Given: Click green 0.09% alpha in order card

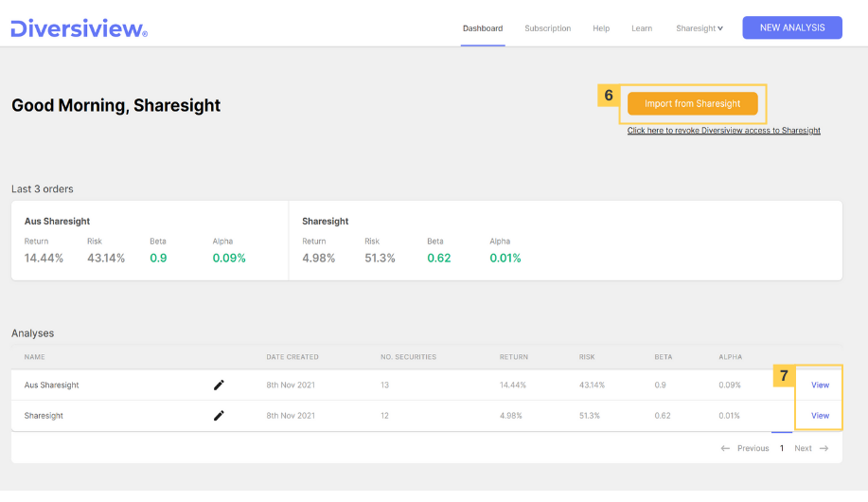Looking at the screenshot, I should [229, 259].
